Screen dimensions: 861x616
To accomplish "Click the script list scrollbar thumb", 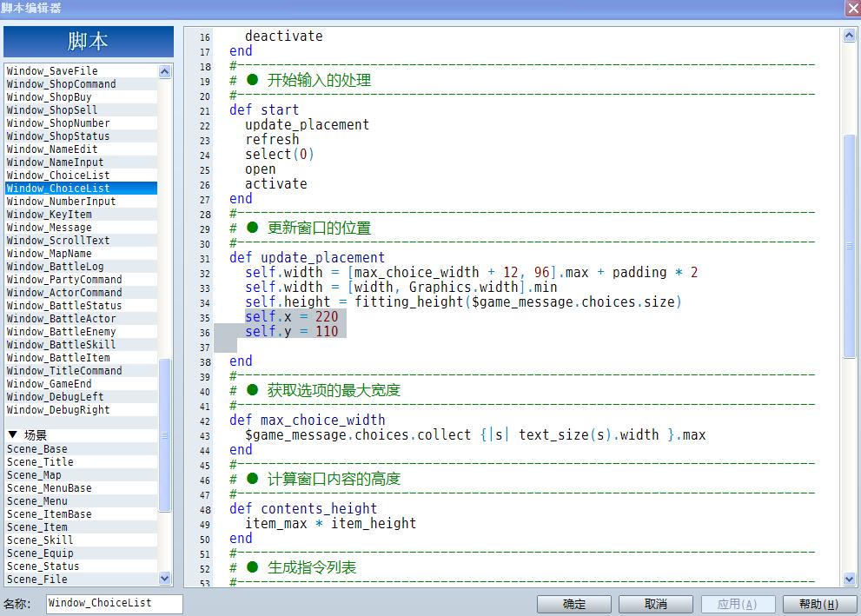I will pyautogui.click(x=165, y=434).
